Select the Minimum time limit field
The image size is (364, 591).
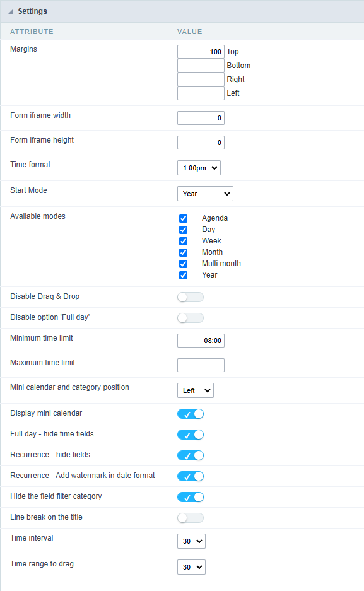pyautogui.click(x=201, y=340)
